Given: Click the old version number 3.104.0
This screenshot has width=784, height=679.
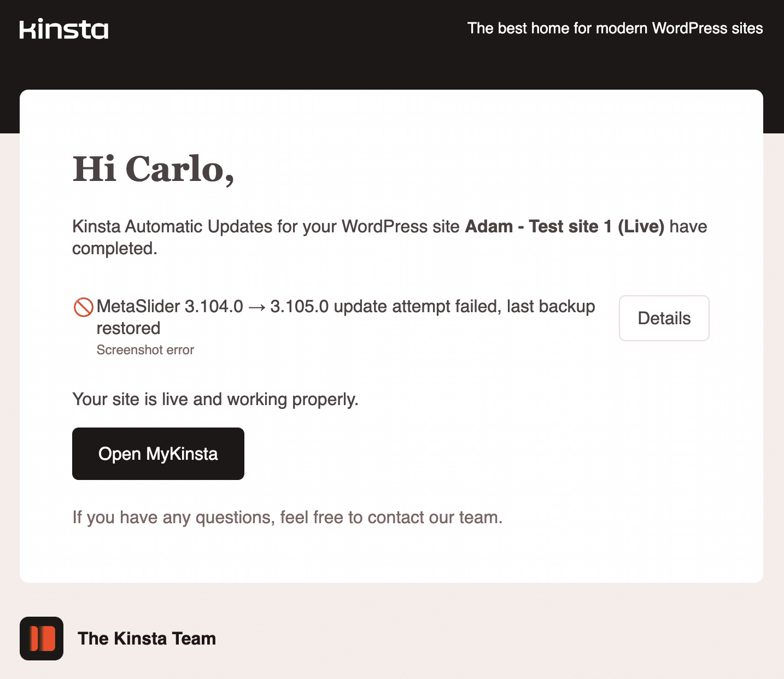Looking at the screenshot, I should click(214, 307).
